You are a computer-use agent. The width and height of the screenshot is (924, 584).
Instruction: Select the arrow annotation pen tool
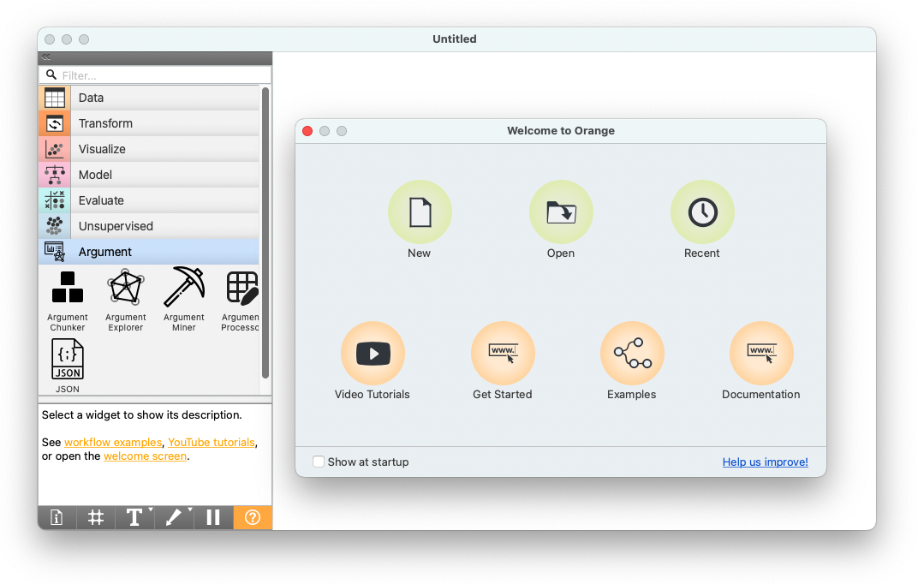(x=173, y=517)
